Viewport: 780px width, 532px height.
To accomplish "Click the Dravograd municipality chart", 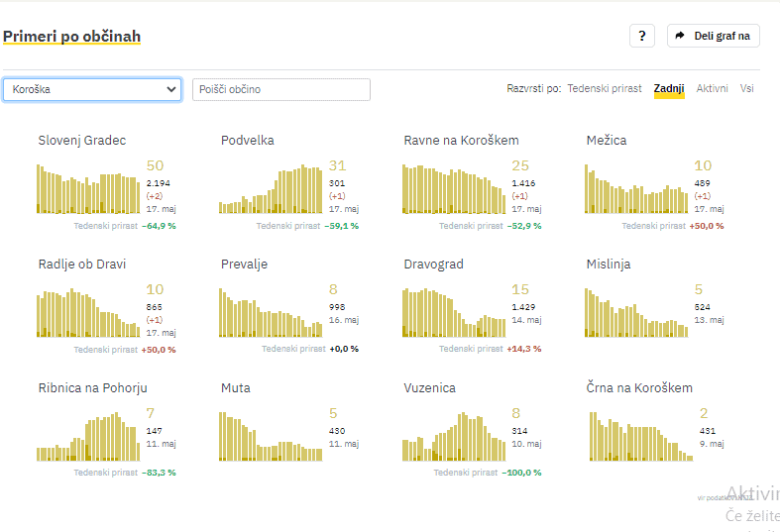I will (454, 313).
